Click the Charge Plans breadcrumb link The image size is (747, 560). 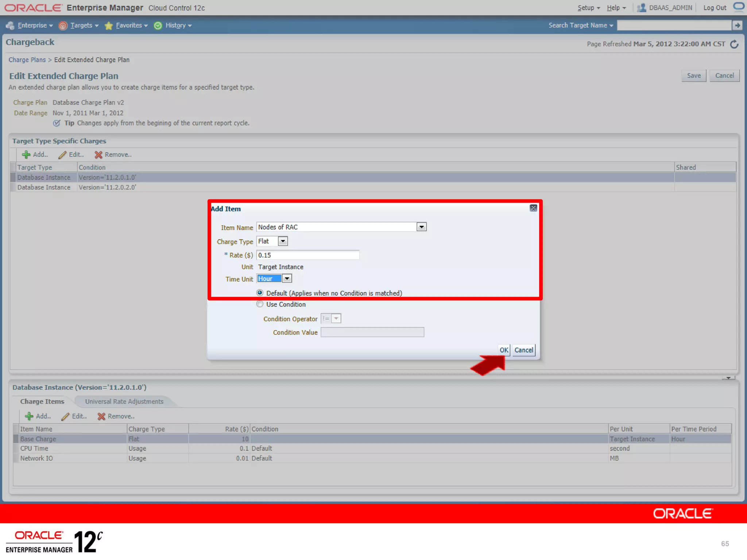coord(27,60)
